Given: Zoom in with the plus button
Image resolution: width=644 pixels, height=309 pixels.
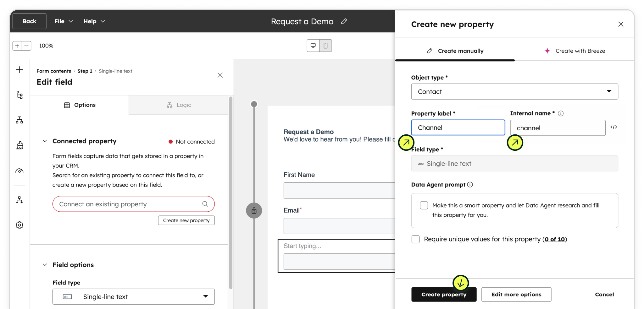Looking at the screenshot, I should click(17, 46).
